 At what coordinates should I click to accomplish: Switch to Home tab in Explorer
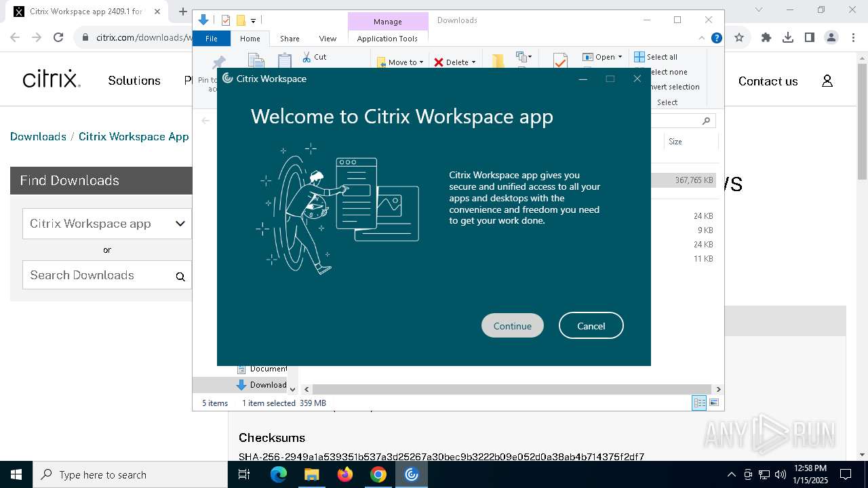[250, 39]
